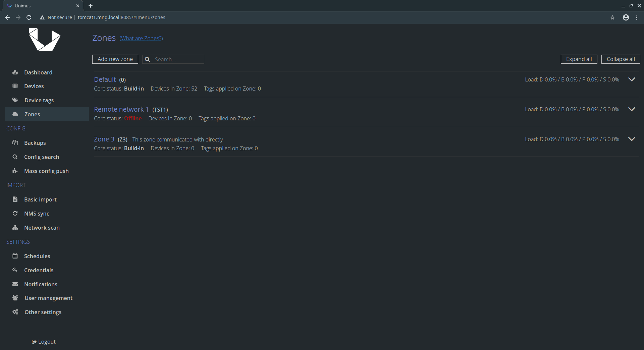
Task: Click the Schedules calendar icon
Action: [x=15, y=256]
